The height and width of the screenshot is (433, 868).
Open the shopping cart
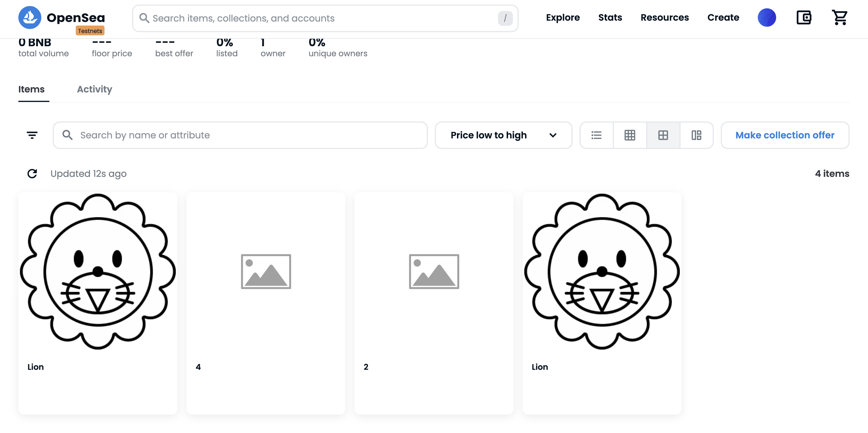[x=839, y=18]
